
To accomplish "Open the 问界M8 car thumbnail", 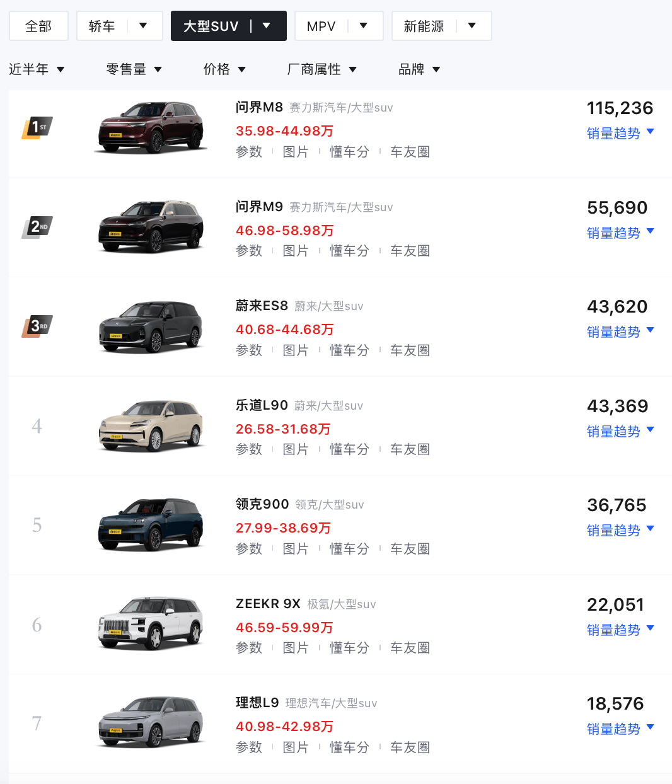I will (x=151, y=127).
